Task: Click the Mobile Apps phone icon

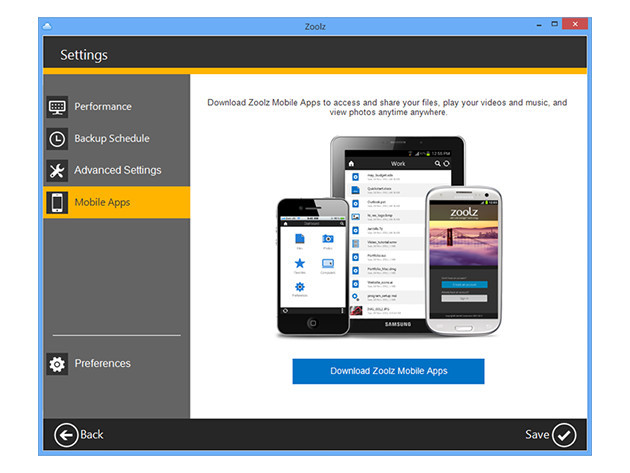Action: coord(57,202)
